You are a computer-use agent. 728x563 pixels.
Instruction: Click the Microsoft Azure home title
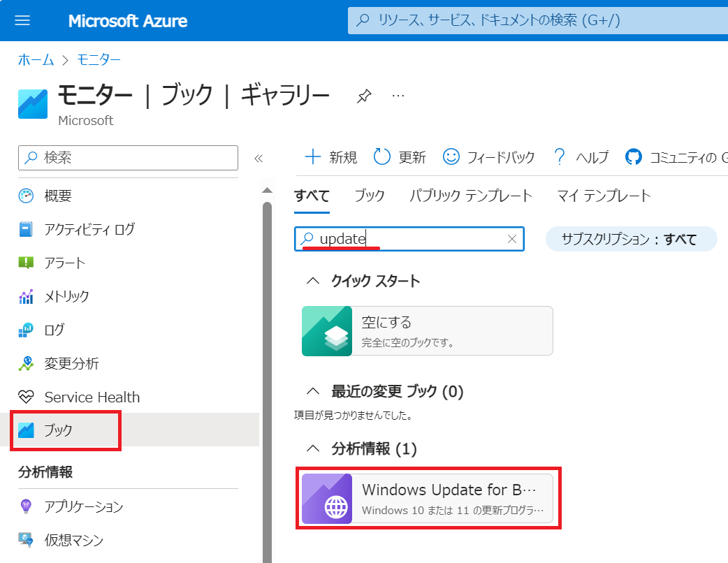click(128, 21)
